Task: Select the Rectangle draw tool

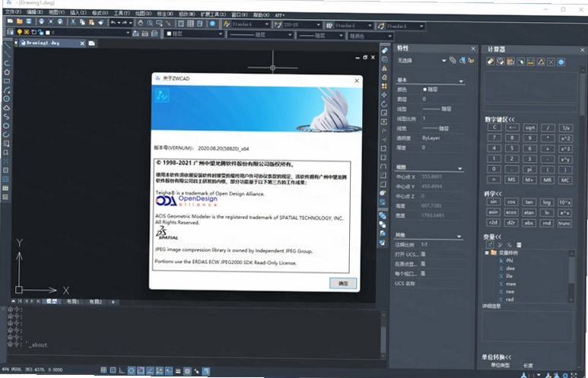Action: pos(7,81)
